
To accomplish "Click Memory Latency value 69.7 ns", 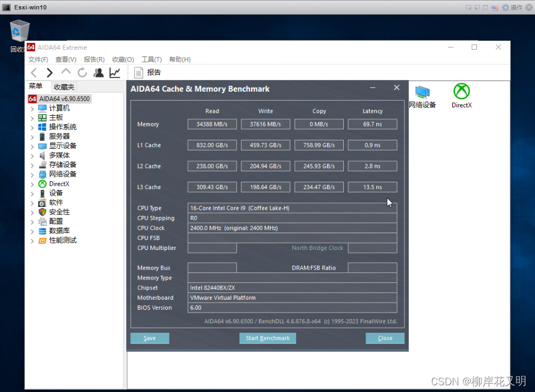I will point(372,124).
